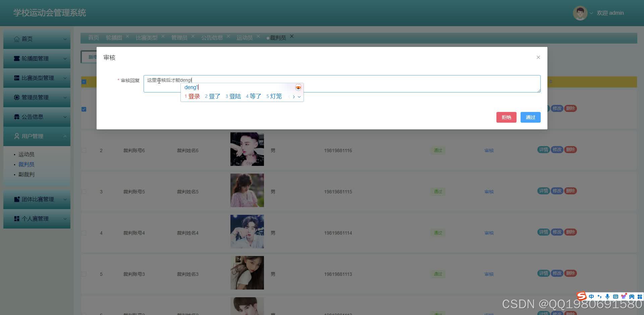Click 审核 link in row 裁判账号6

click(x=489, y=150)
